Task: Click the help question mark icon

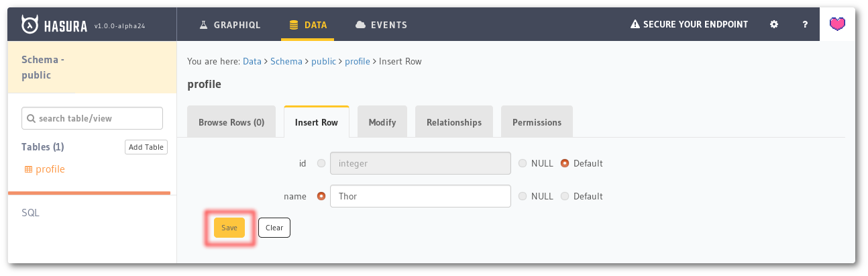Action: click(805, 25)
